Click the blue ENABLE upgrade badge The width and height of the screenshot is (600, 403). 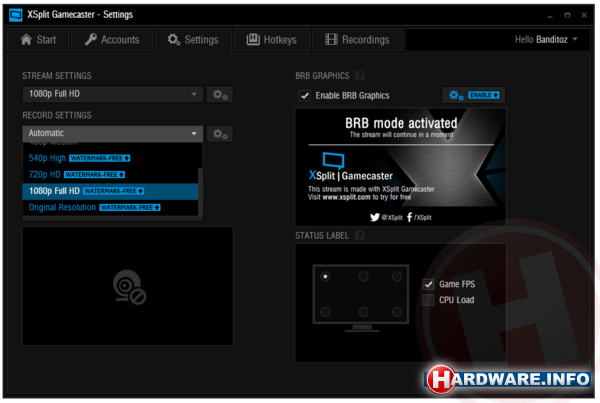(484, 95)
